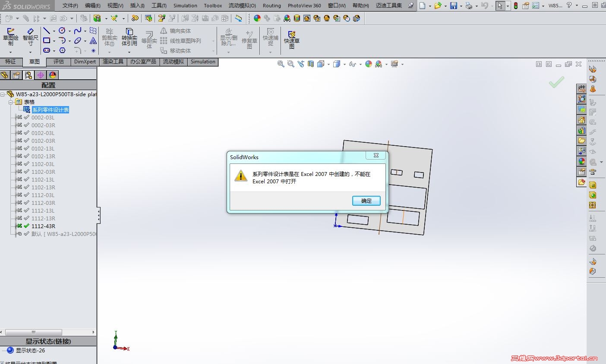
Task: Click the Measure tool icon
Action: (238, 18)
